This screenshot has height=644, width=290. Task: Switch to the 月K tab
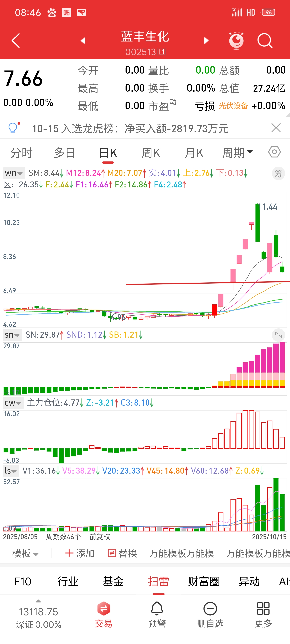(194, 153)
